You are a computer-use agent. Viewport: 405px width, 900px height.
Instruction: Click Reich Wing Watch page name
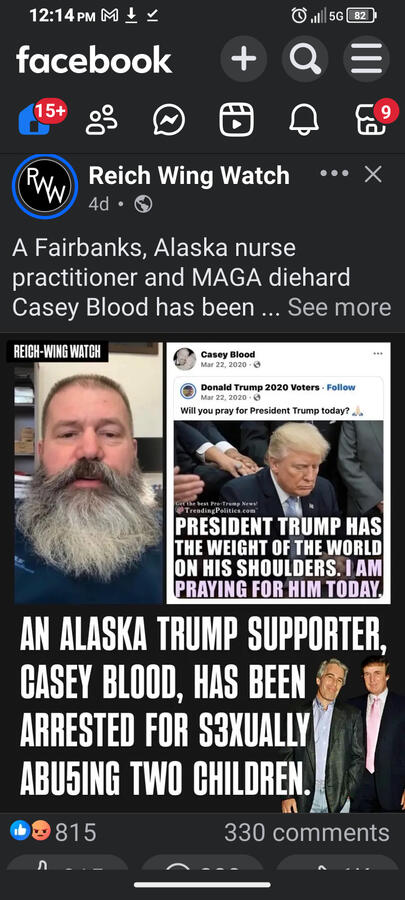tap(189, 176)
